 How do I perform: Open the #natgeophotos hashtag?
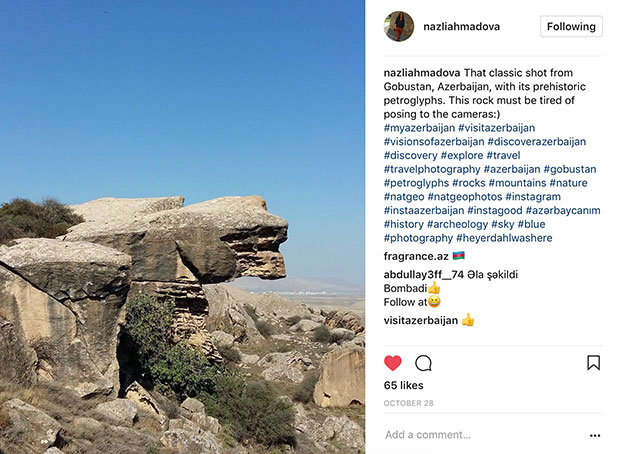tap(465, 197)
